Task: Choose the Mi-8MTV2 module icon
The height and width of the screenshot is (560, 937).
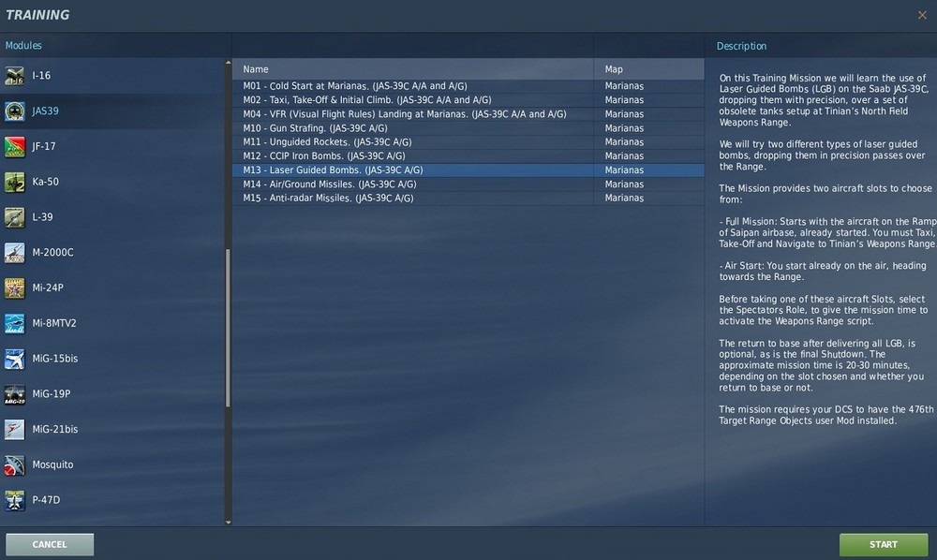Action: pos(14,323)
